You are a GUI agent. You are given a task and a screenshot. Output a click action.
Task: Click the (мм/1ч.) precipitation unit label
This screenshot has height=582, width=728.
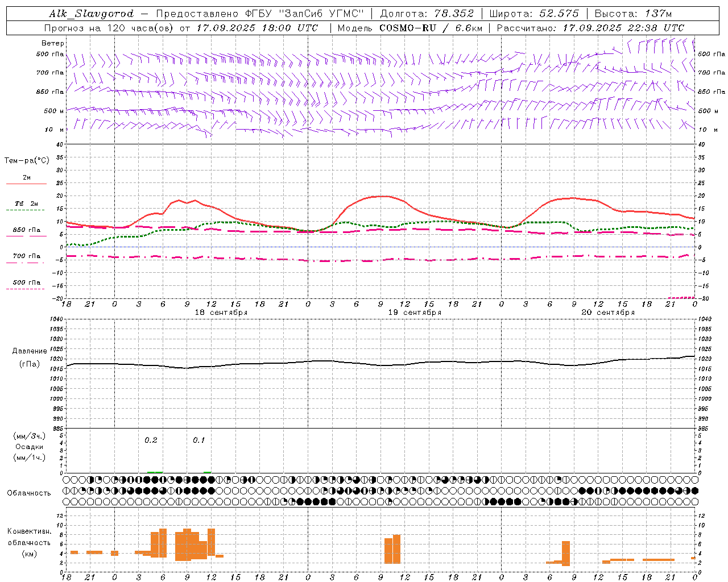[29, 457]
